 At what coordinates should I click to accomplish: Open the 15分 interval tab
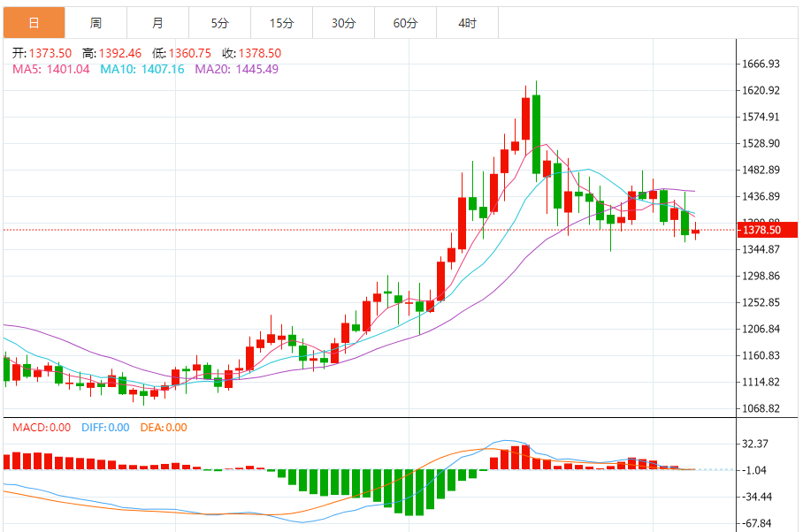[281, 23]
